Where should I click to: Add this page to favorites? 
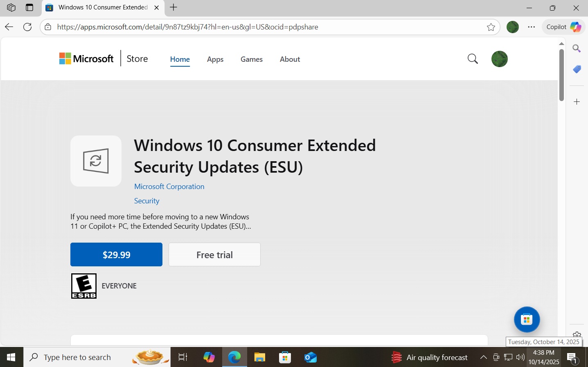click(x=491, y=27)
